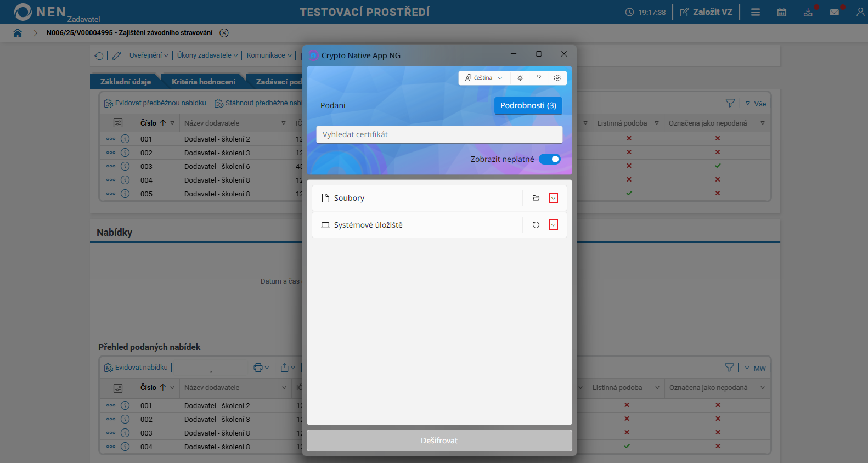Open print menu in lower table toolbar
Screen dimensions: 868x463
[x=261, y=368]
